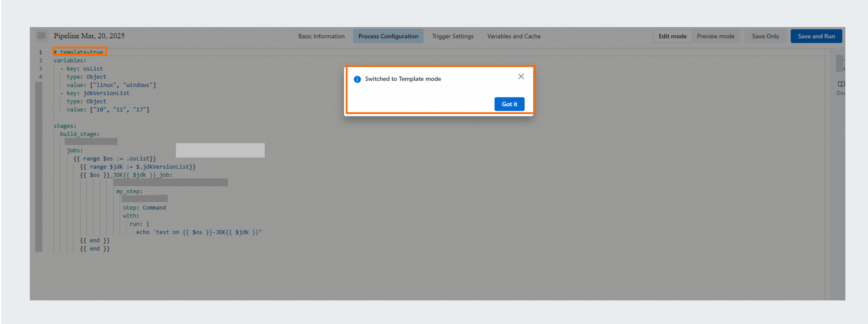Viewport: 868px width, 324px height.
Task: Switch to Edit mode
Action: coord(672,36)
